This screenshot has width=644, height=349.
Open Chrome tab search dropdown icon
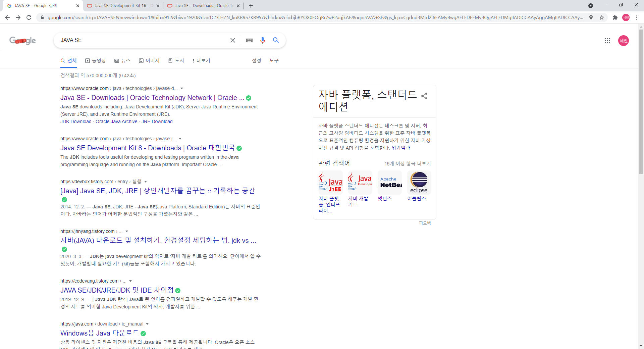tap(591, 5)
